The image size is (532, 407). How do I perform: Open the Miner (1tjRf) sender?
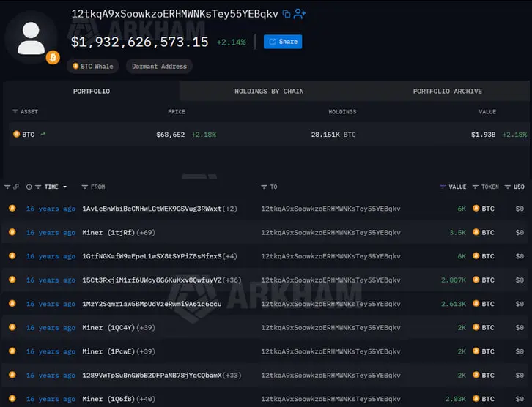(x=108, y=233)
